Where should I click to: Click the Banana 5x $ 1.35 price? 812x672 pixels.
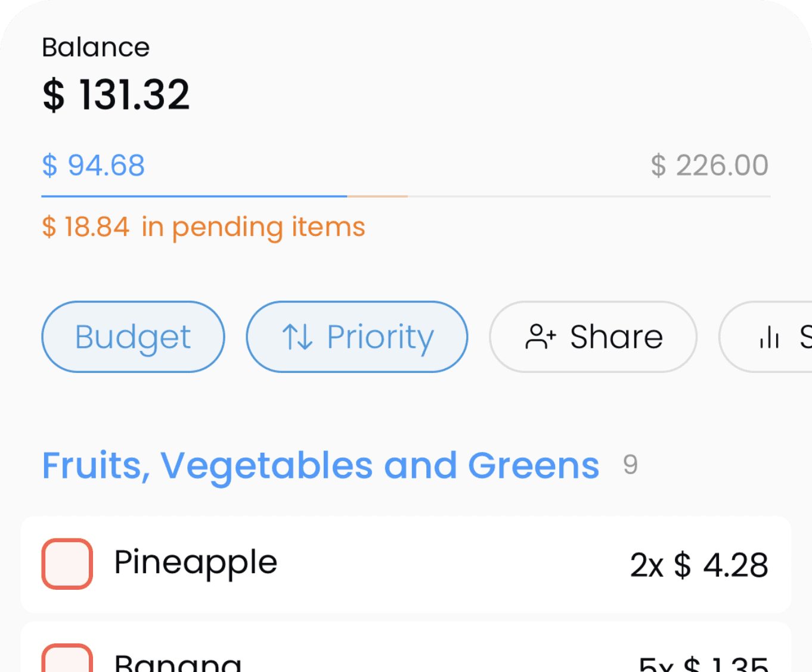(x=703, y=663)
